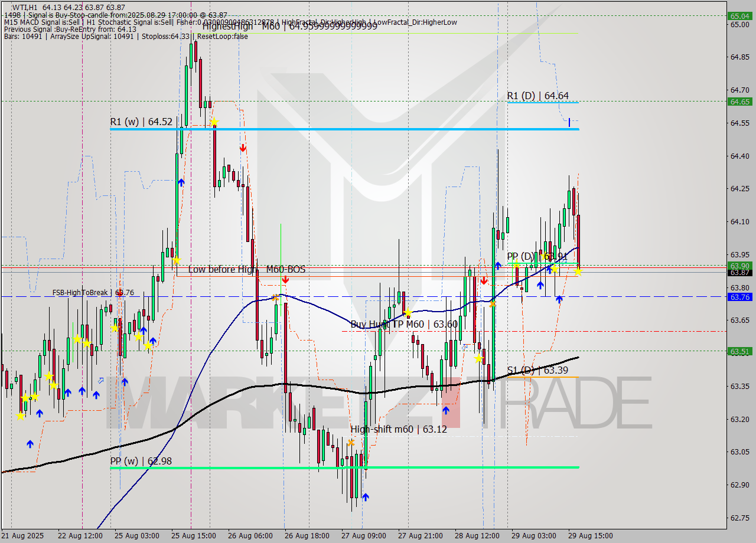Select the yellow star marker near the R1 weekly line
The height and width of the screenshot is (543, 756).
214,122
